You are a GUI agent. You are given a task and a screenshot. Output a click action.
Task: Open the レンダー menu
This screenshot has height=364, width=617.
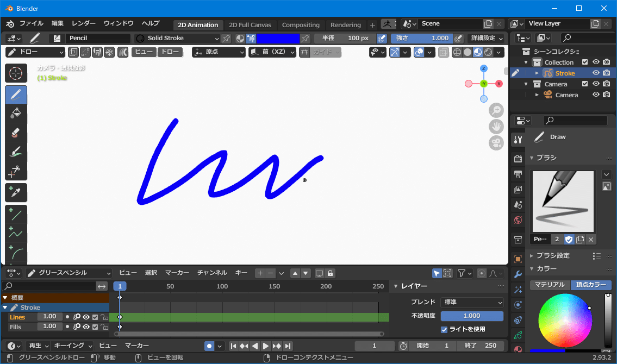[x=83, y=23]
